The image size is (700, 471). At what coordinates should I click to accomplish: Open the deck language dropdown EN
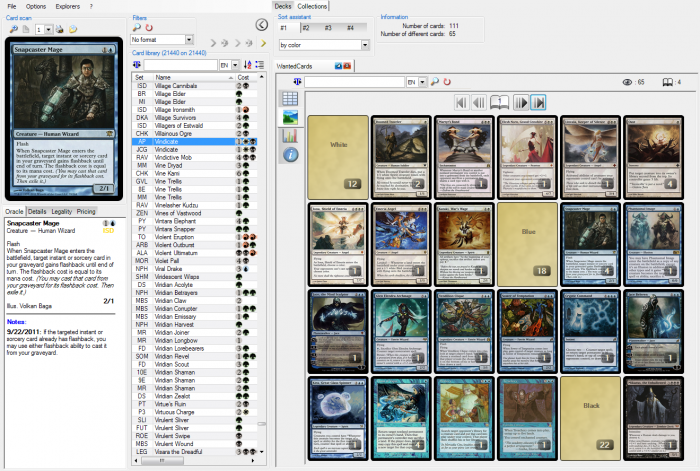422,82
